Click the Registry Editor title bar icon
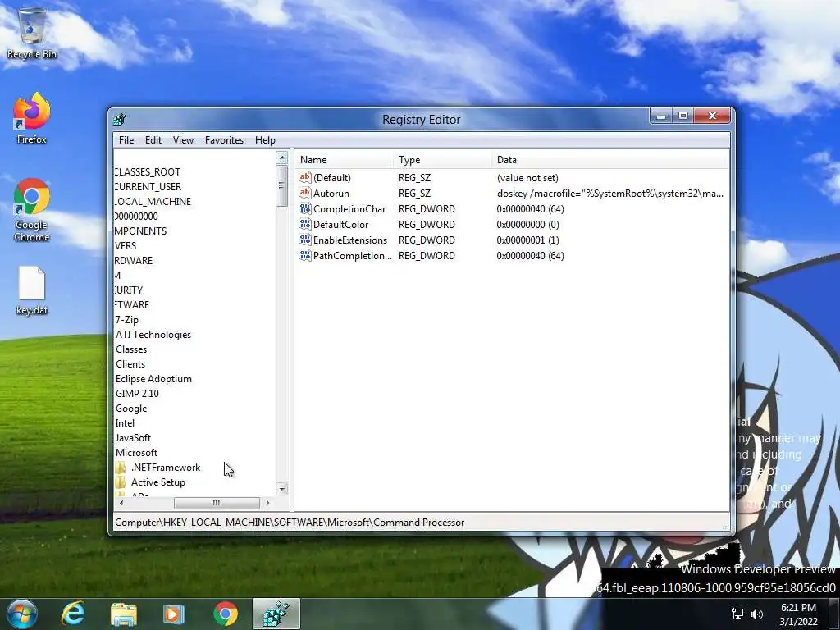840x630 pixels. pos(120,119)
